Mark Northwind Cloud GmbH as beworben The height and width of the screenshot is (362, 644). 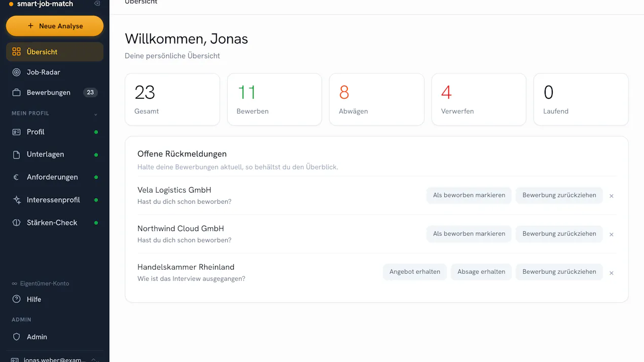(469, 234)
